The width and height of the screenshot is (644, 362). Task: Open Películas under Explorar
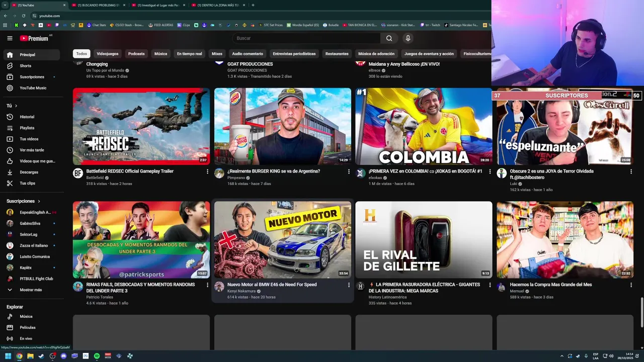pos(32,328)
